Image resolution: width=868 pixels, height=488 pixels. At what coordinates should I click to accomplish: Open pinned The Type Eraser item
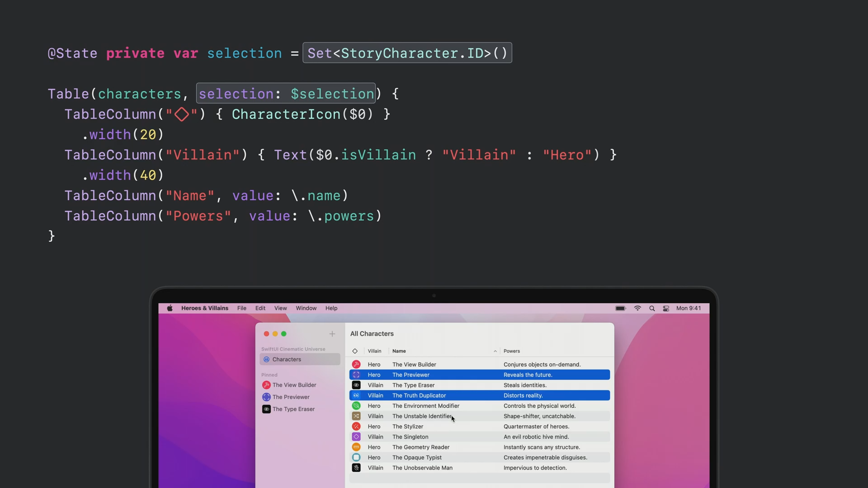[293, 409]
